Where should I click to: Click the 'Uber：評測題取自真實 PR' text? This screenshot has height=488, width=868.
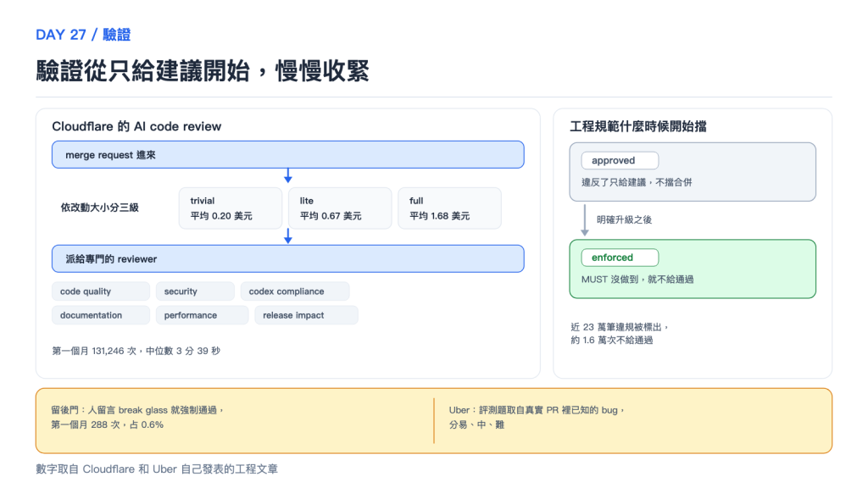(x=504, y=410)
